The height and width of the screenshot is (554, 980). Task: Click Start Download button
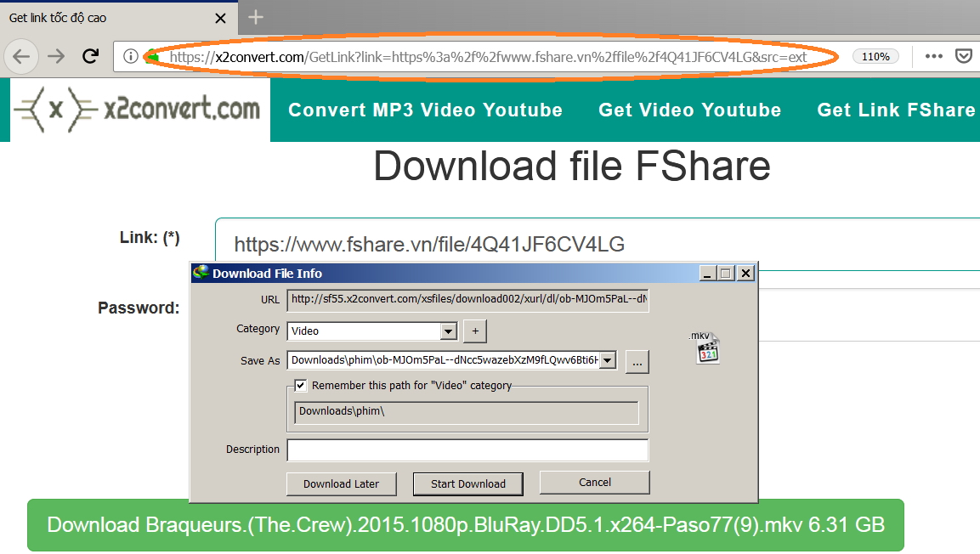(468, 484)
